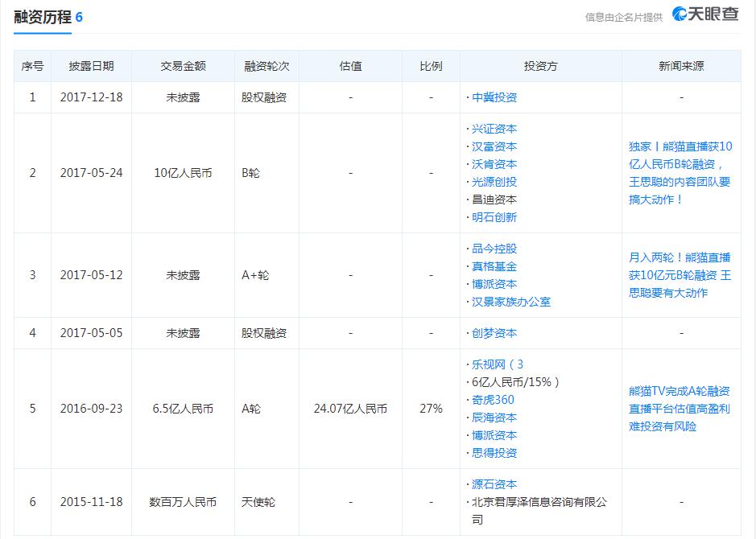
Task: Select the 融资历程 tab heading
Action: [x=43, y=18]
